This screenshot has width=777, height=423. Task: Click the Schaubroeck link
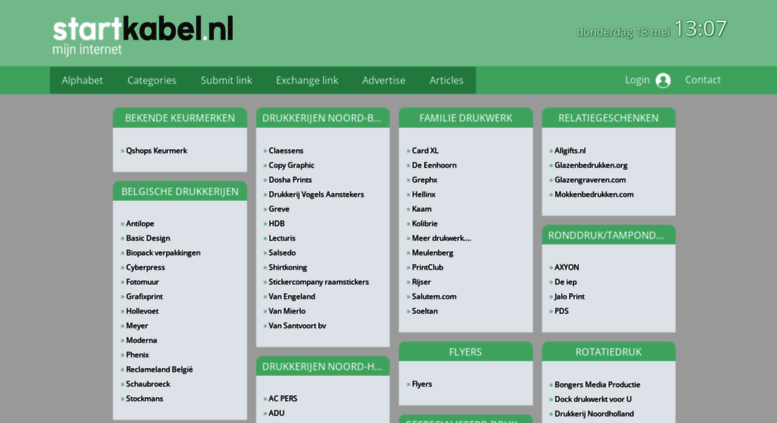tap(148, 384)
